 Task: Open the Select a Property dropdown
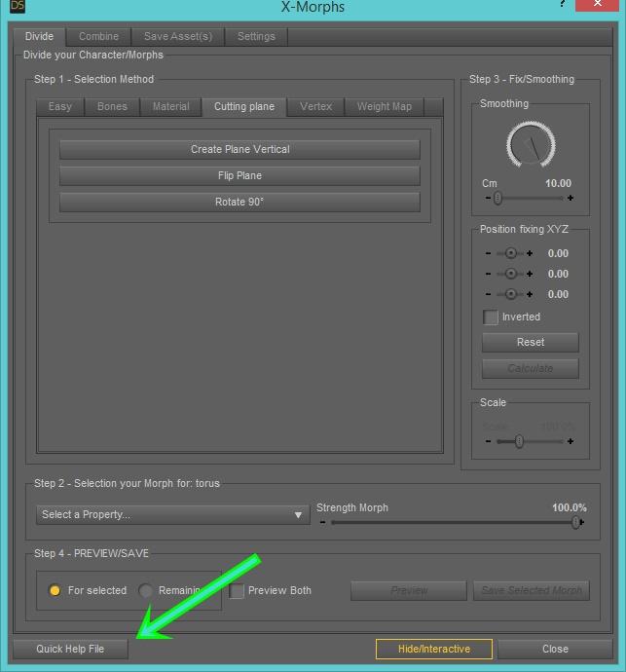click(x=173, y=515)
